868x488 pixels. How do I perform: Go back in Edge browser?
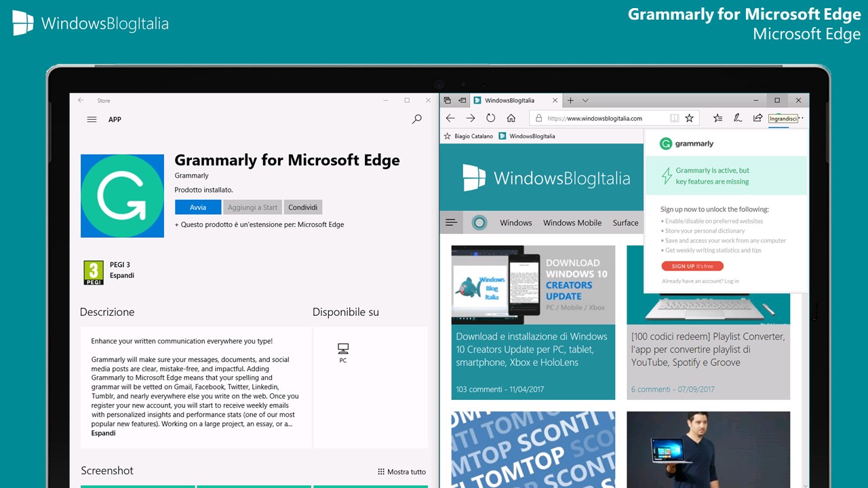(450, 118)
